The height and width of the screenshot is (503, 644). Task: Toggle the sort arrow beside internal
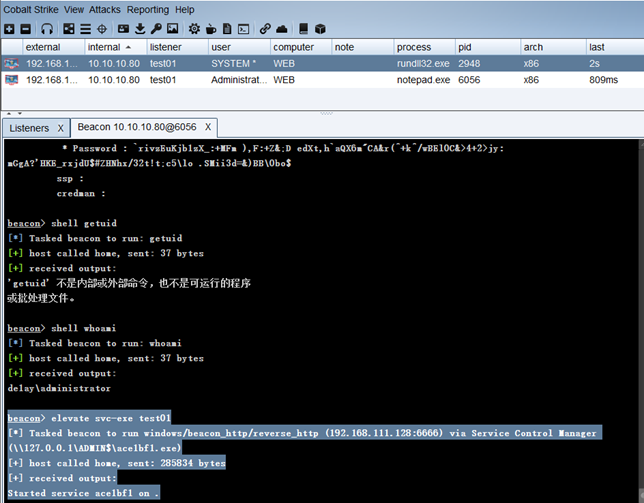128,47
